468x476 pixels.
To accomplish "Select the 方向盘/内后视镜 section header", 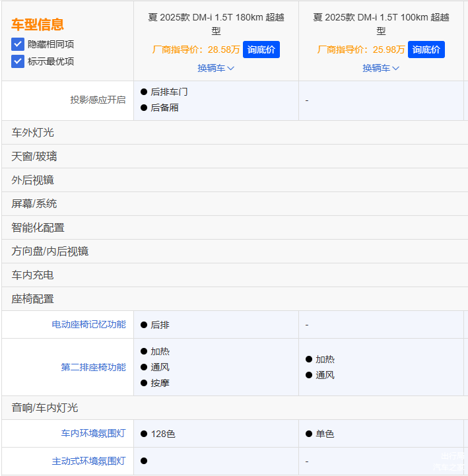I will click(50, 252).
